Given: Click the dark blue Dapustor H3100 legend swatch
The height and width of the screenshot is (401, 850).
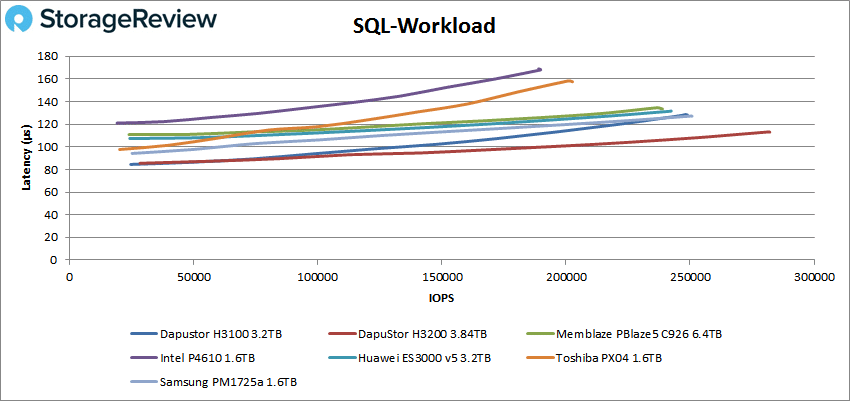Looking at the screenshot, I should 143,334.
